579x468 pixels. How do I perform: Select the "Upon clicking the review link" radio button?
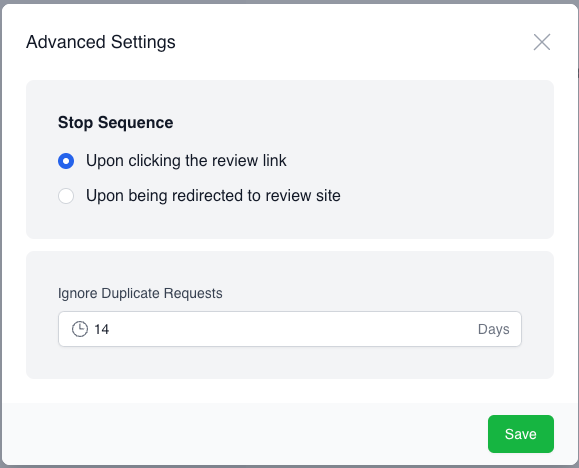pos(66,161)
